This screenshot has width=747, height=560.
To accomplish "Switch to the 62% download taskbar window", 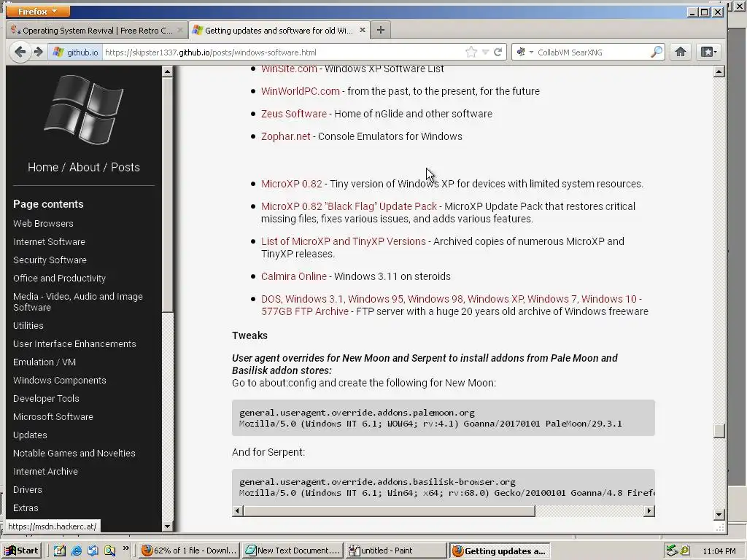I will (x=189, y=551).
